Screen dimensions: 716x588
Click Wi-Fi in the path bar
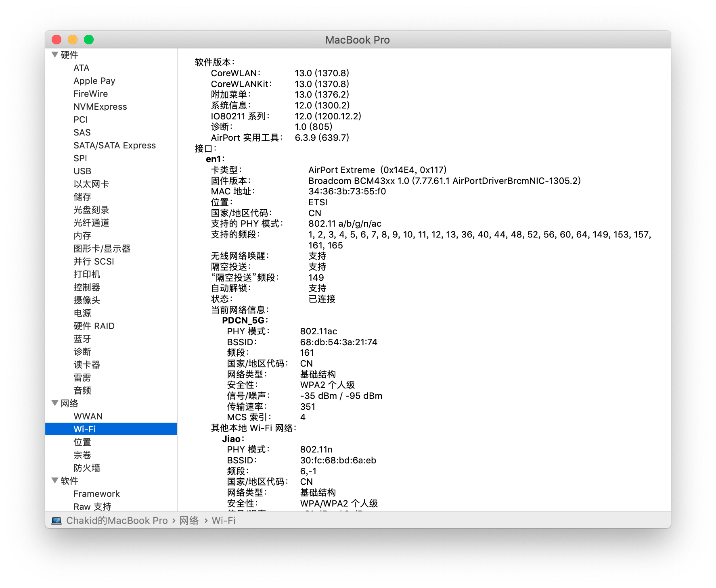(224, 521)
